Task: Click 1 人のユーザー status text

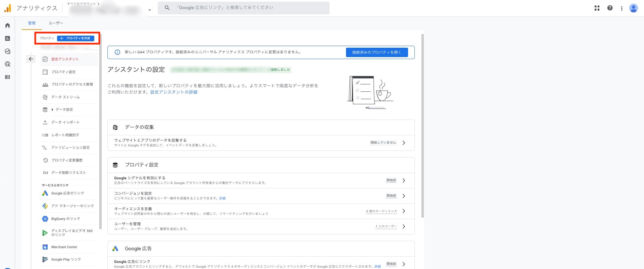Action: click(386, 226)
